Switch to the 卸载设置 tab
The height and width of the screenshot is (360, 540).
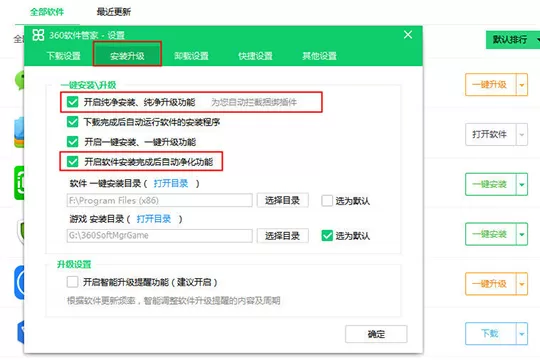tap(191, 56)
